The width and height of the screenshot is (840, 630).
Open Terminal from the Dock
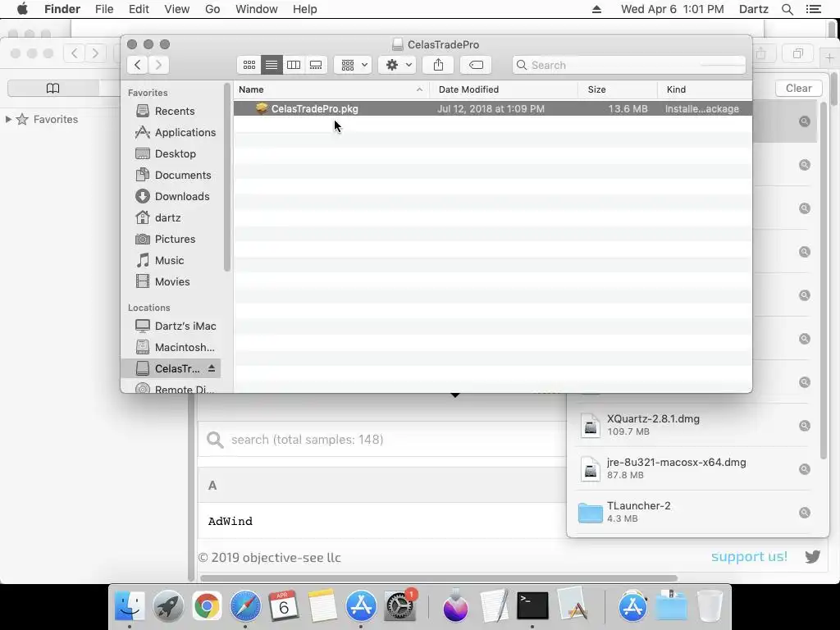pyautogui.click(x=532, y=606)
